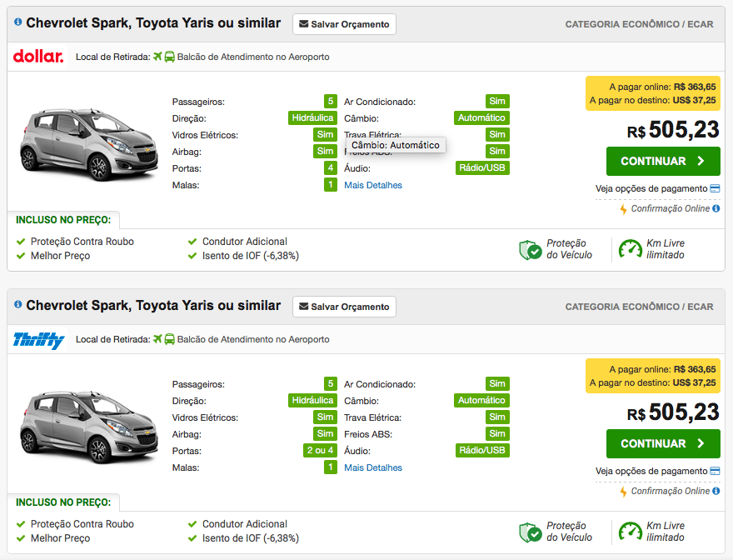Click info icon after Confirmação Online, Thrifty card
The image size is (733, 560).
716,491
